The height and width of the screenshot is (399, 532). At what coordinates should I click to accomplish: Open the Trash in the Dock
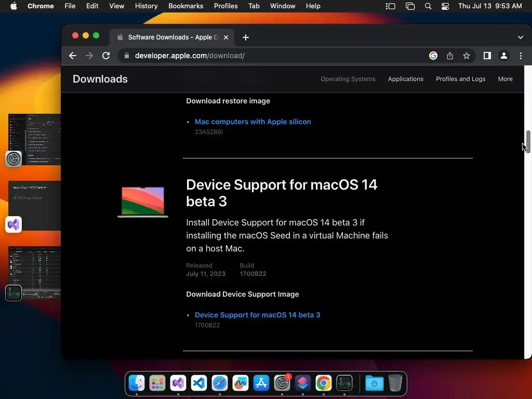pyautogui.click(x=395, y=383)
